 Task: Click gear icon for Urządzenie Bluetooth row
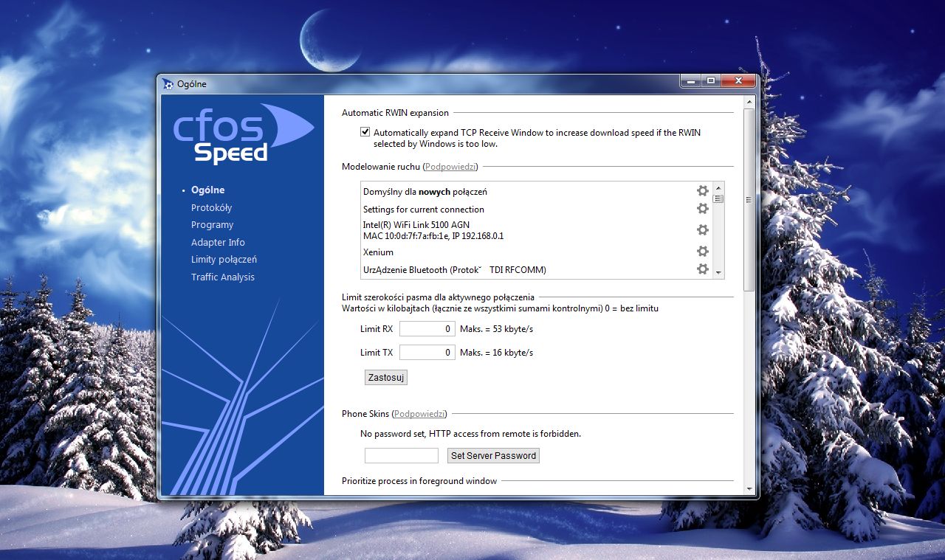(702, 269)
